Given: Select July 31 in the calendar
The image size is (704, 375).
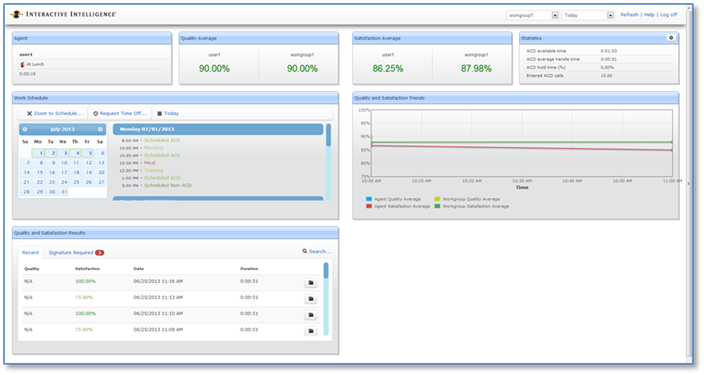Looking at the screenshot, I should [63, 192].
